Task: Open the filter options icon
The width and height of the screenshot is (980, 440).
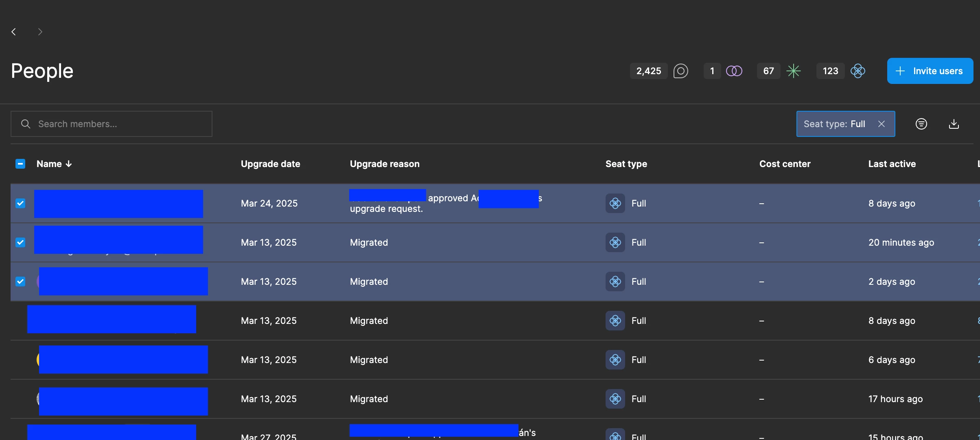Action: click(921, 124)
